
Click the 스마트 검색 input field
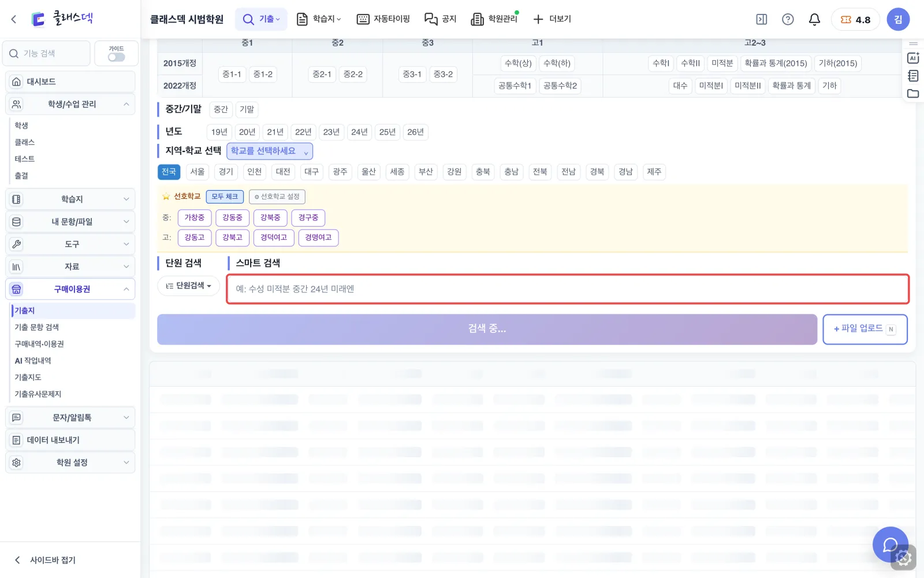pyautogui.click(x=568, y=289)
